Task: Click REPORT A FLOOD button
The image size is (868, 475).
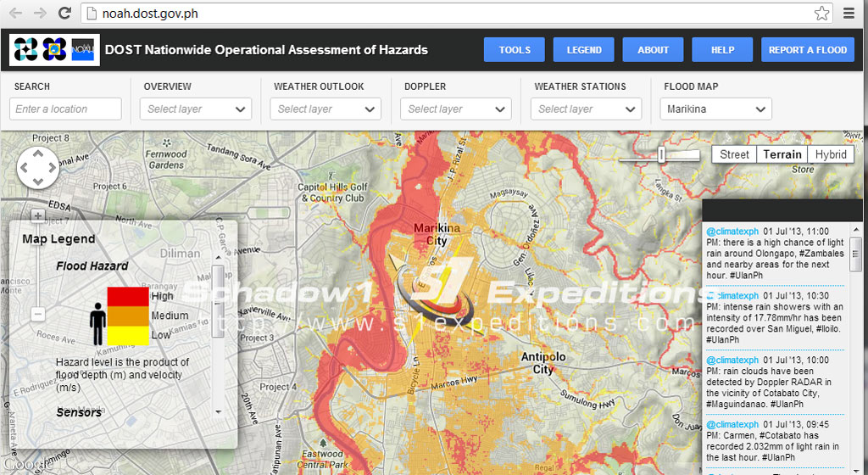Action: (x=807, y=50)
